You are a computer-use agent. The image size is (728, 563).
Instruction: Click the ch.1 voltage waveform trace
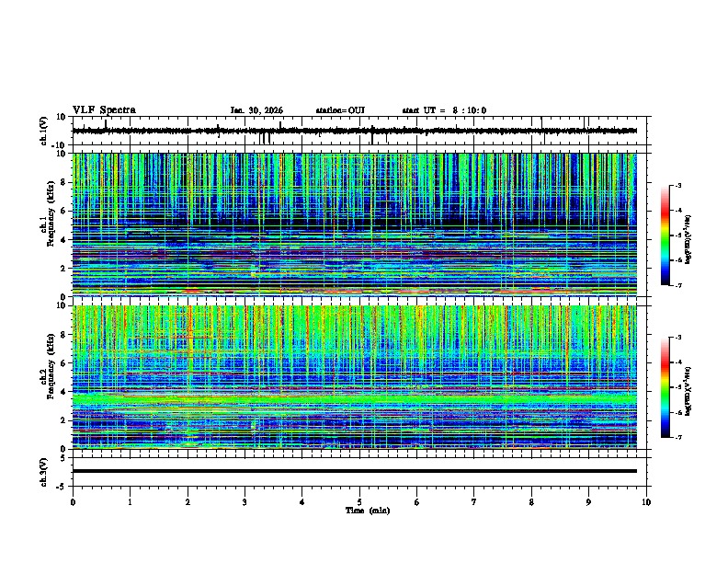coord(354,131)
